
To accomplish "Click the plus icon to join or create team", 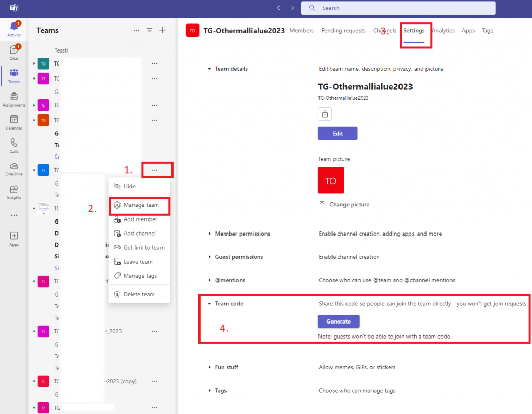I will coord(162,30).
